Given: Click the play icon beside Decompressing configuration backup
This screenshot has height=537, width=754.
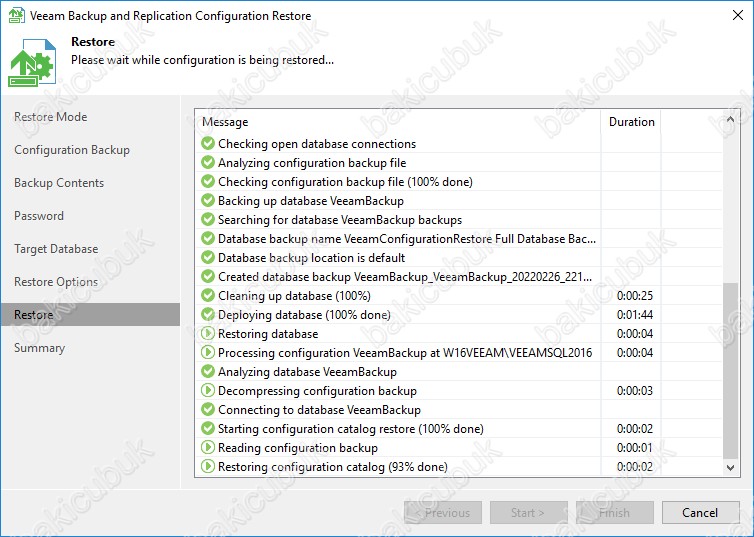Looking at the screenshot, I should (x=208, y=390).
